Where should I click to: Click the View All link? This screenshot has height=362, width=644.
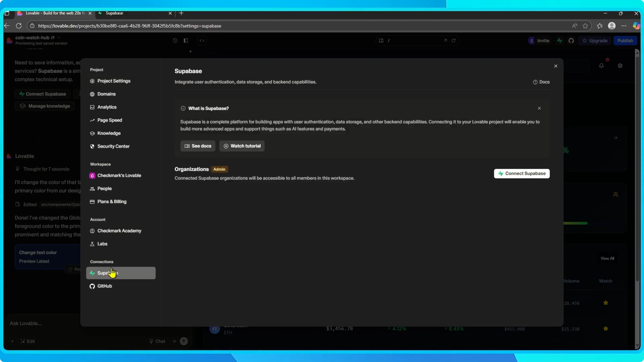tap(607, 258)
